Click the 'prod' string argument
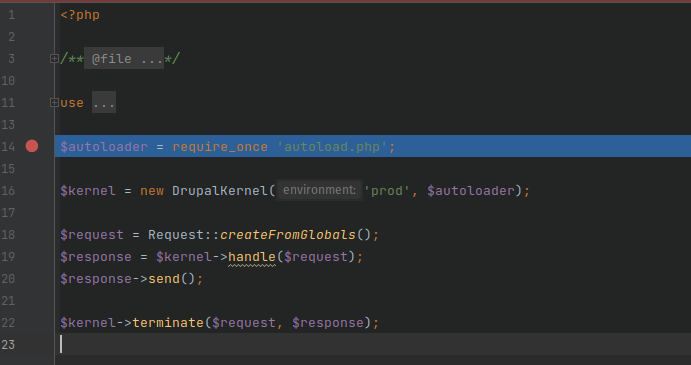 click(x=386, y=191)
